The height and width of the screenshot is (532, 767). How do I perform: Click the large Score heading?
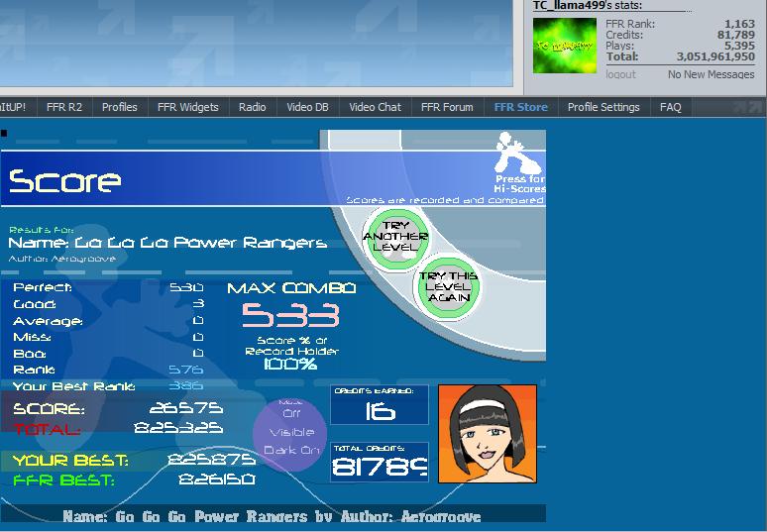pyautogui.click(x=65, y=181)
